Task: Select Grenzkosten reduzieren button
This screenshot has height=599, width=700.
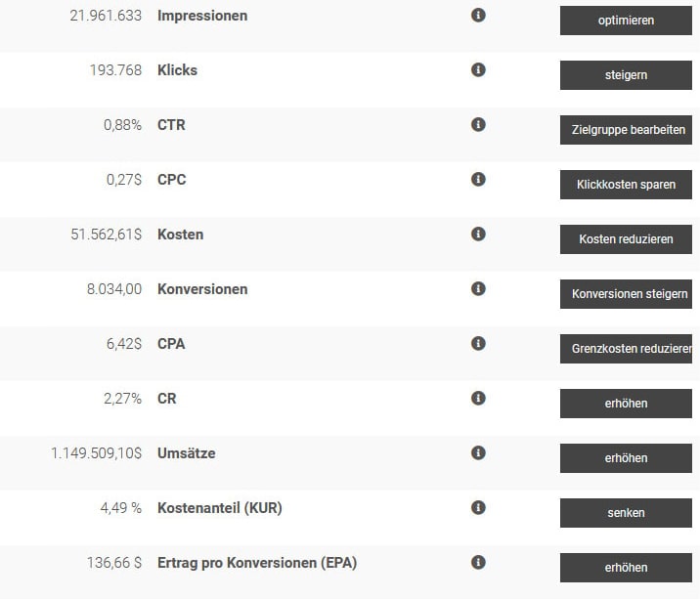Action: coord(626,349)
